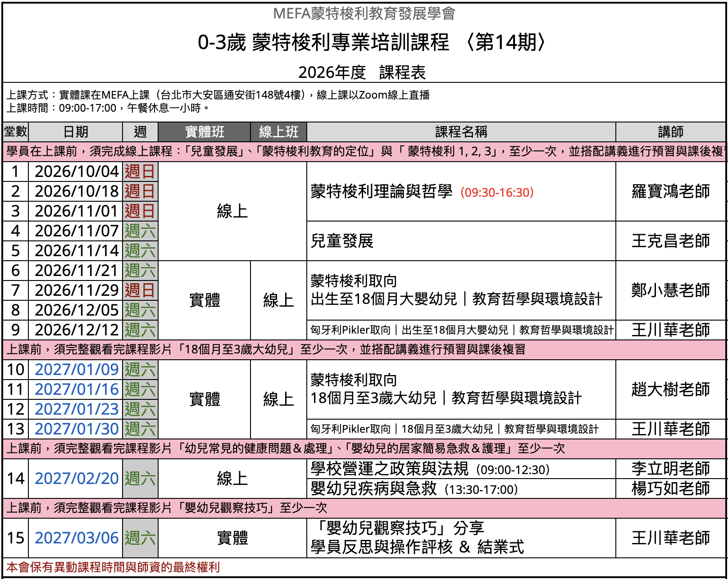
Task: Click 學員反思與操作評核 & 結業式 line
Action: click(x=417, y=547)
